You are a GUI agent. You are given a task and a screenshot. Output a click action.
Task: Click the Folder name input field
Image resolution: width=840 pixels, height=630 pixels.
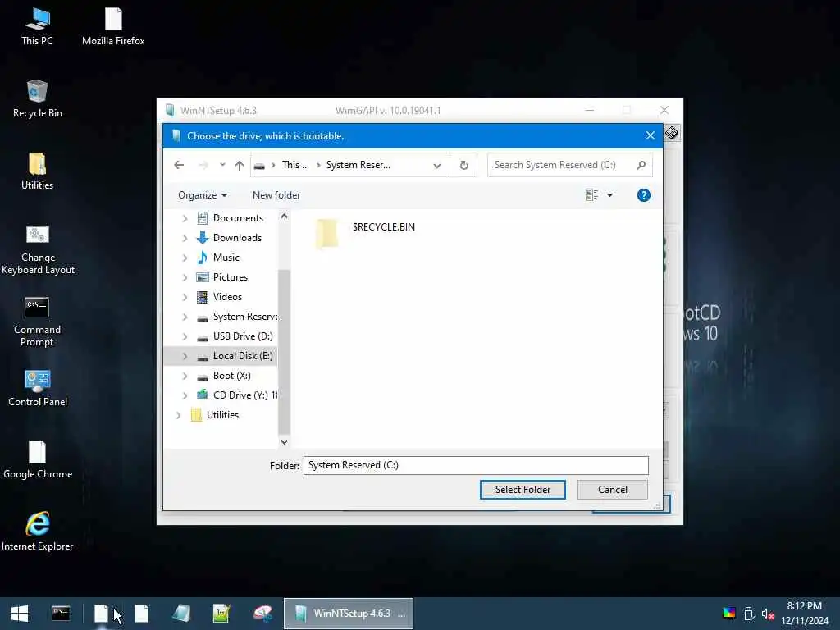click(x=476, y=465)
